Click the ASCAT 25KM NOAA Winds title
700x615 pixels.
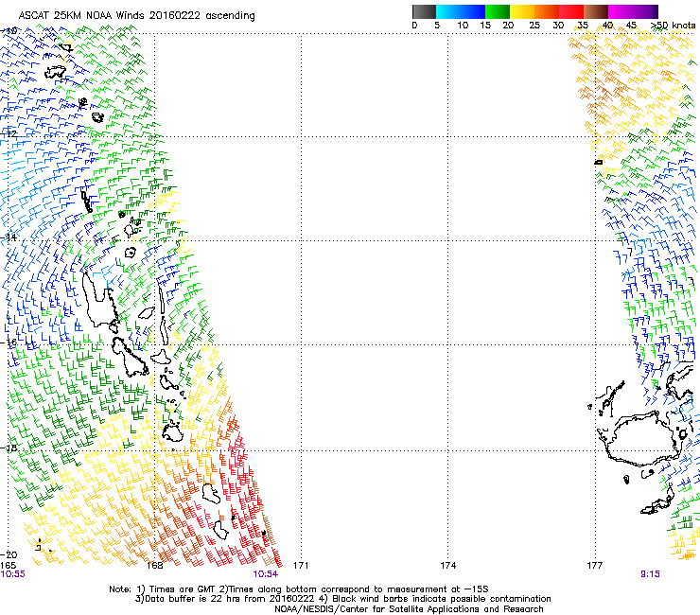[x=136, y=16]
